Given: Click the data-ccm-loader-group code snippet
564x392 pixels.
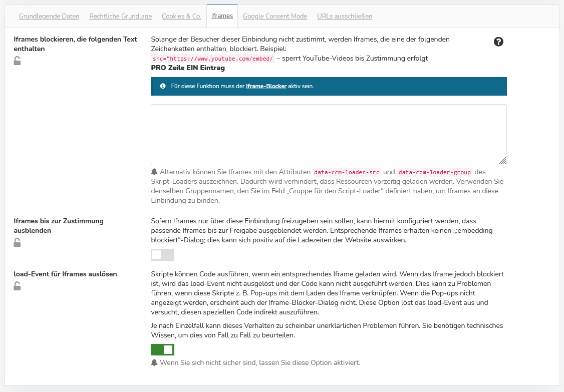Looking at the screenshot, I should 434,172.
